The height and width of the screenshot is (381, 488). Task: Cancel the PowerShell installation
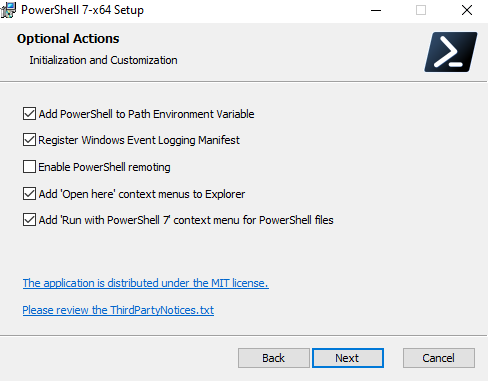439,358
